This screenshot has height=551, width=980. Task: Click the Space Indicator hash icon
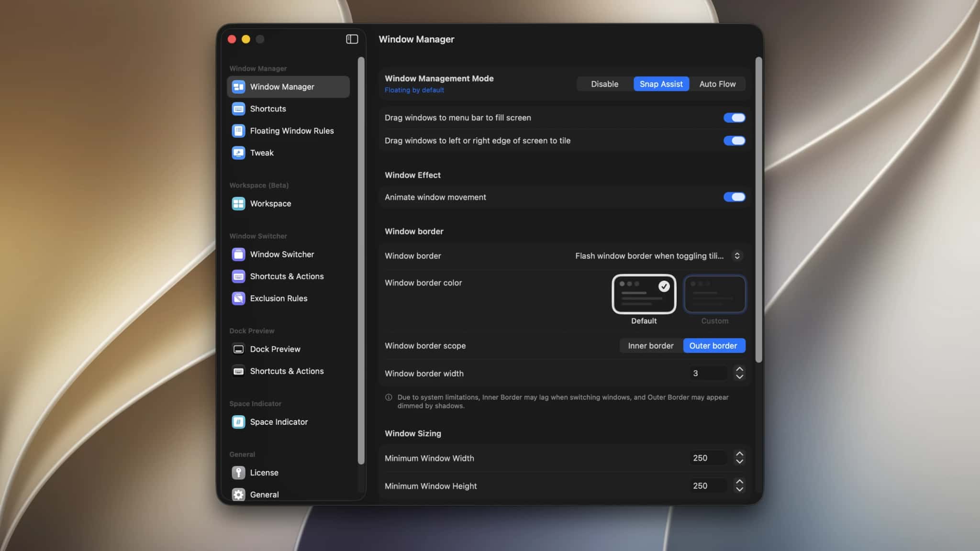point(238,421)
